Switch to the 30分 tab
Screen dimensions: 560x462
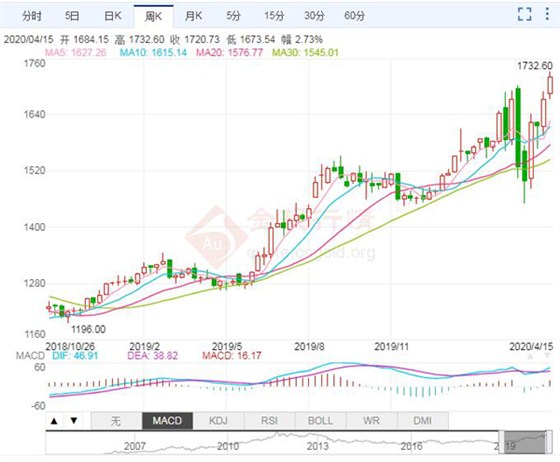[314, 16]
